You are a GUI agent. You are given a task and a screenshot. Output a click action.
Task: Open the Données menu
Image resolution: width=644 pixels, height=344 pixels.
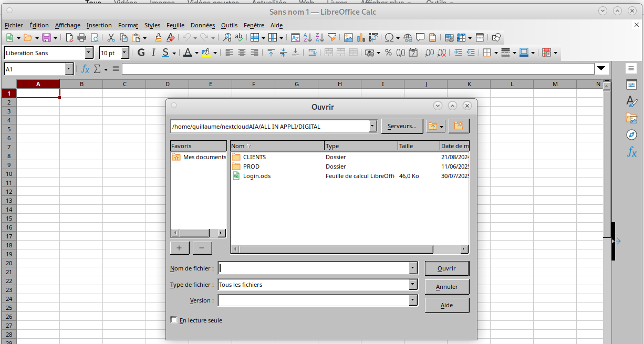(x=203, y=25)
